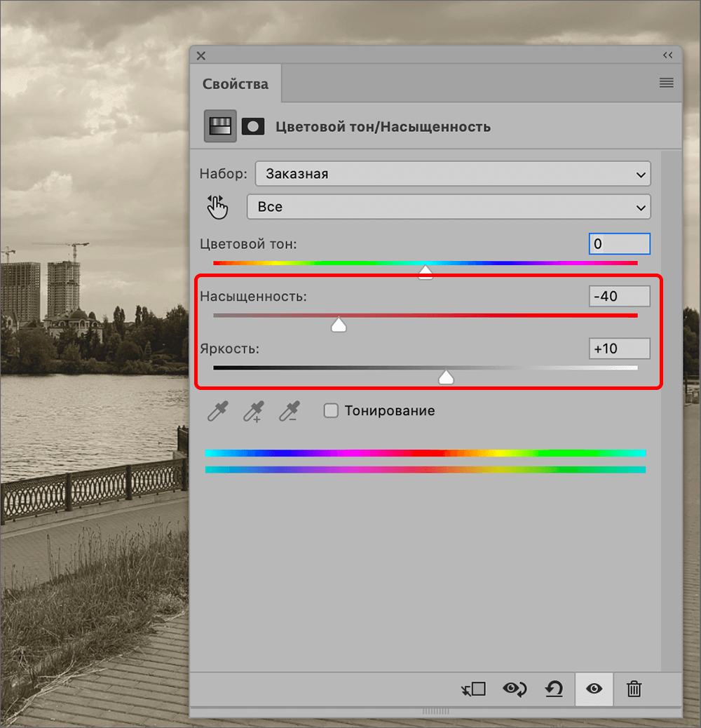
Task: Activate the on-image targeted adjustment hand tool
Action: 217,207
